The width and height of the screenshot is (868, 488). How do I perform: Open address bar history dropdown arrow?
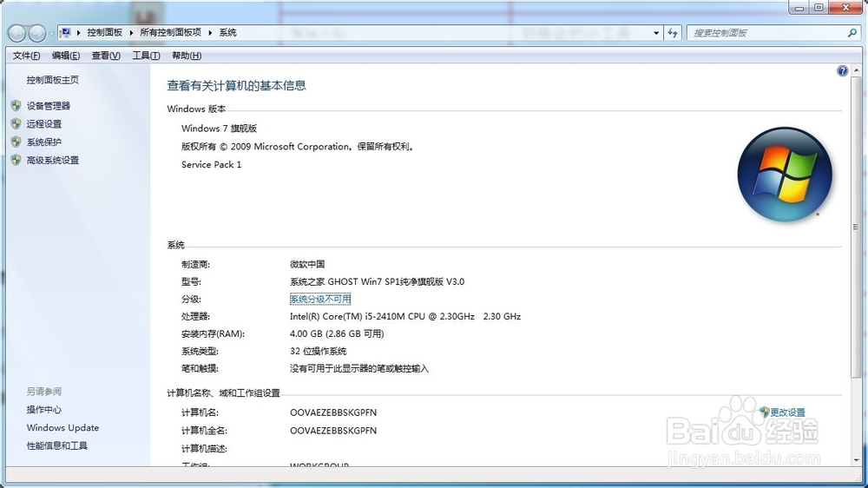(656, 33)
